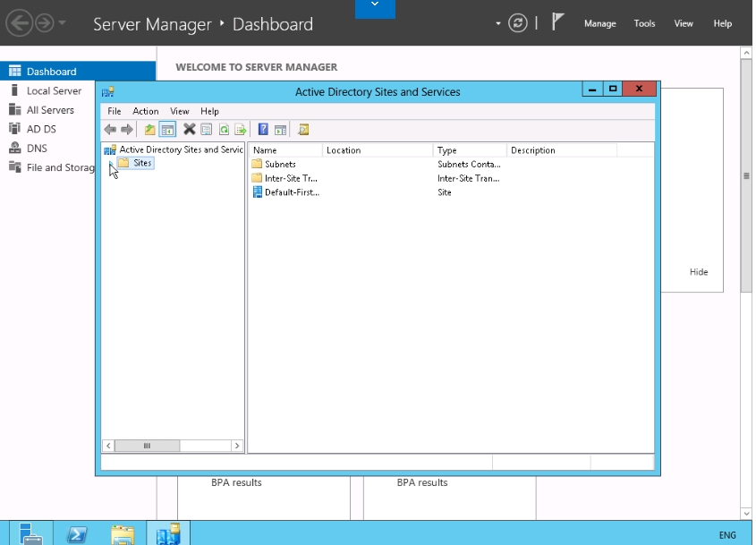Toggle the Show/Hide Action Pane icon
756x545 pixels.
[280, 130]
